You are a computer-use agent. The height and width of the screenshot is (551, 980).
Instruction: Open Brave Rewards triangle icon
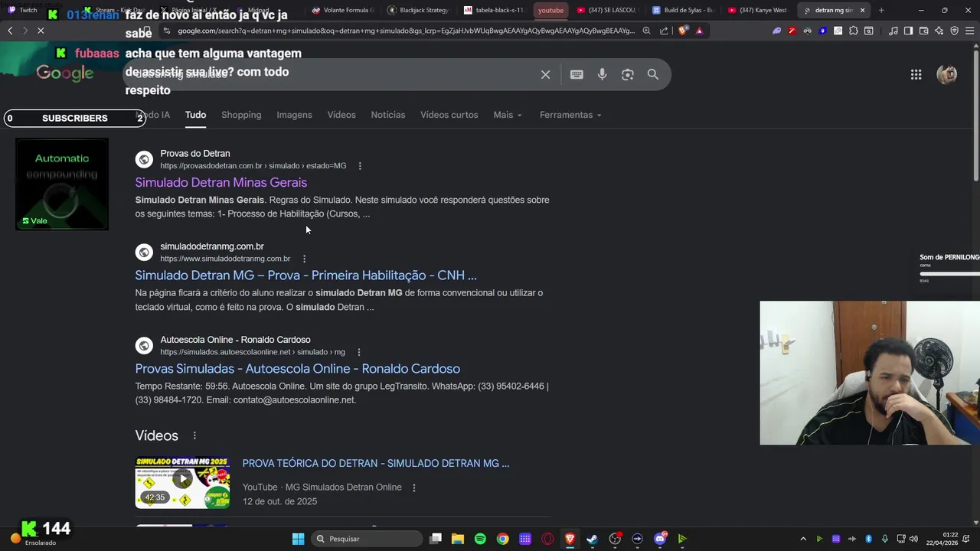click(x=699, y=31)
